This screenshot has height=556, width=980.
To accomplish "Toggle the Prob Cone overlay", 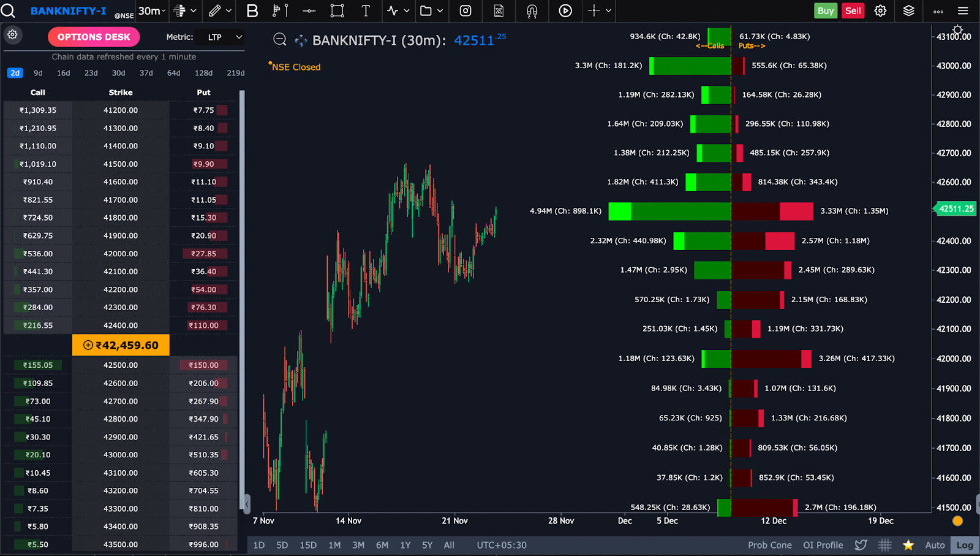I will tap(770, 545).
